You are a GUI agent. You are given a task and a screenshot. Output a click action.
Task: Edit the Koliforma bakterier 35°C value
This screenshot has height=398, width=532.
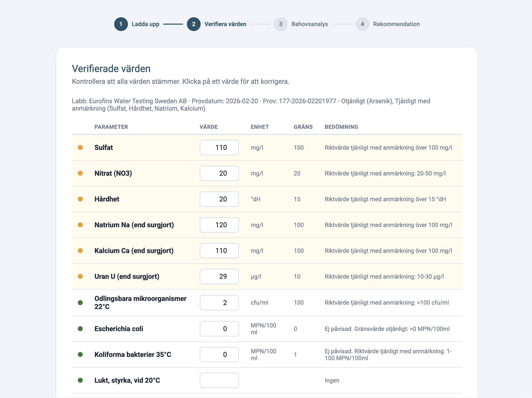click(x=219, y=355)
